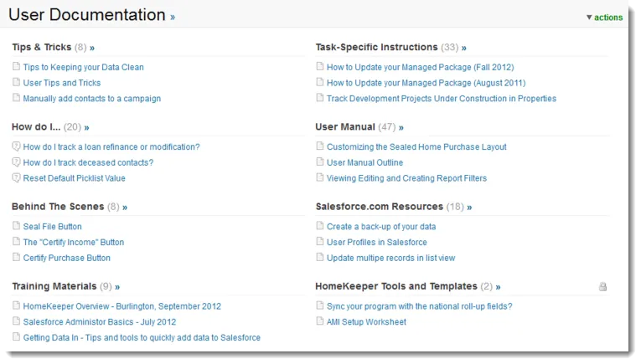Click page icon beside Update multipe records
The width and height of the screenshot is (641, 364).
click(320, 257)
